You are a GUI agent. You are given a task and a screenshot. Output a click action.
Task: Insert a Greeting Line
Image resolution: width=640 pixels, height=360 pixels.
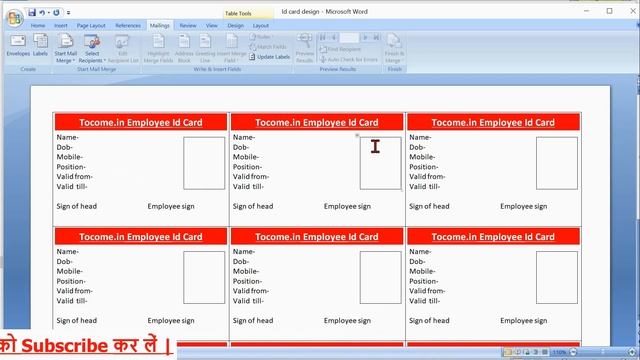click(x=205, y=49)
